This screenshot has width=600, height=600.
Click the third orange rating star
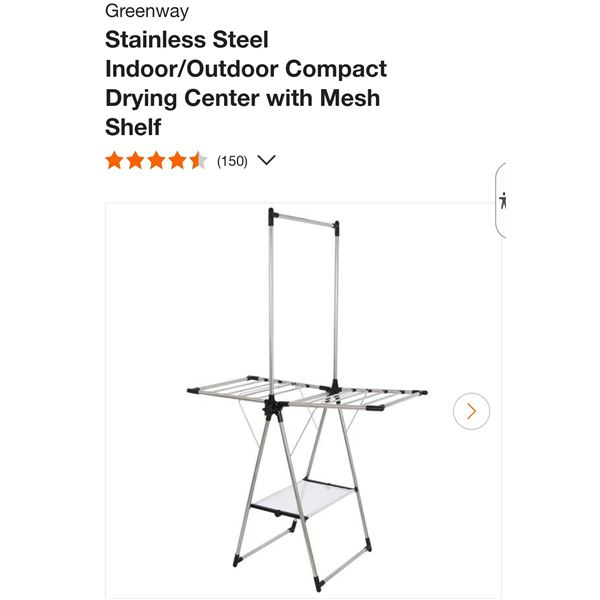tap(156, 160)
